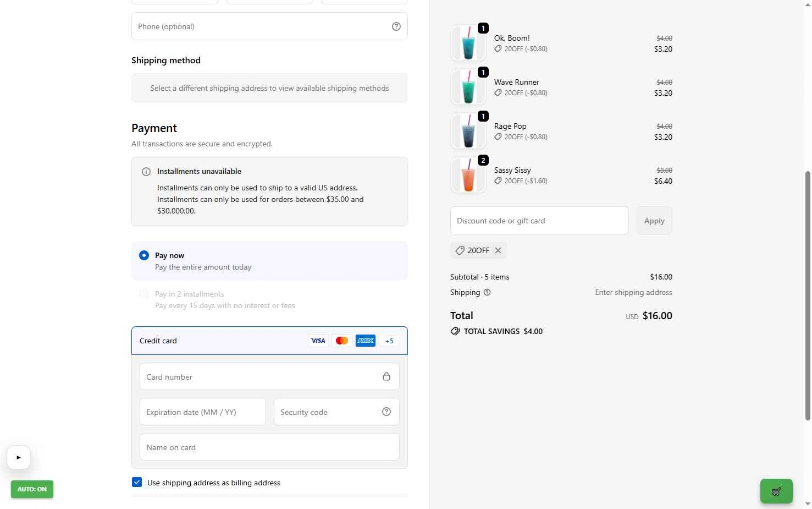
Task: Click the play arrow floating button
Action: pyautogui.click(x=18, y=457)
